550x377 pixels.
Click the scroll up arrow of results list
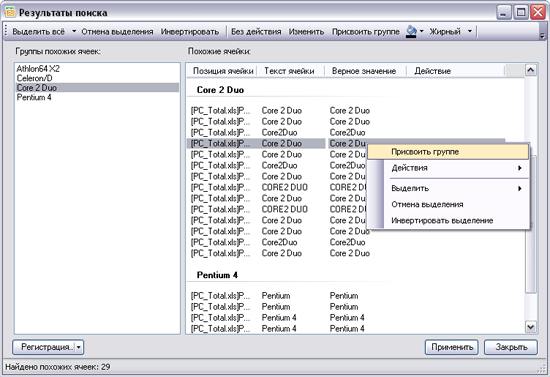[531, 70]
